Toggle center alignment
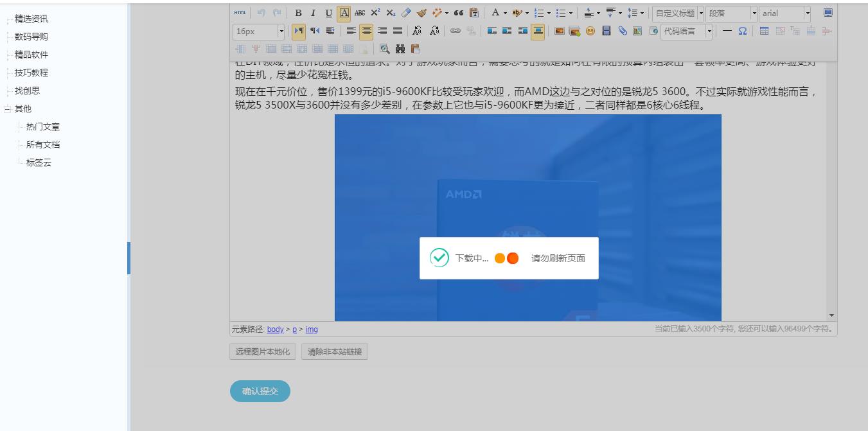Image resolution: width=868 pixels, height=431 pixels. click(x=366, y=31)
